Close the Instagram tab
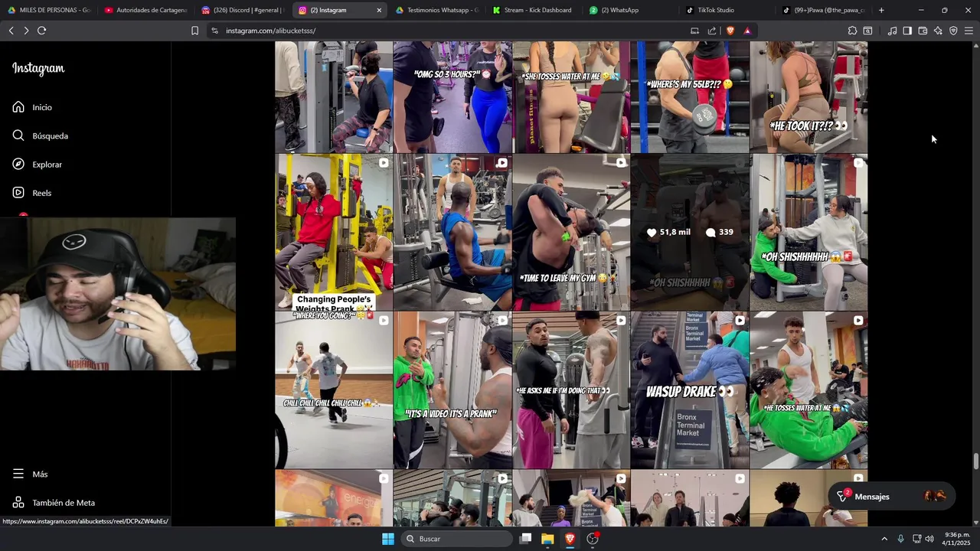The image size is (980, 551). [378, 10]
